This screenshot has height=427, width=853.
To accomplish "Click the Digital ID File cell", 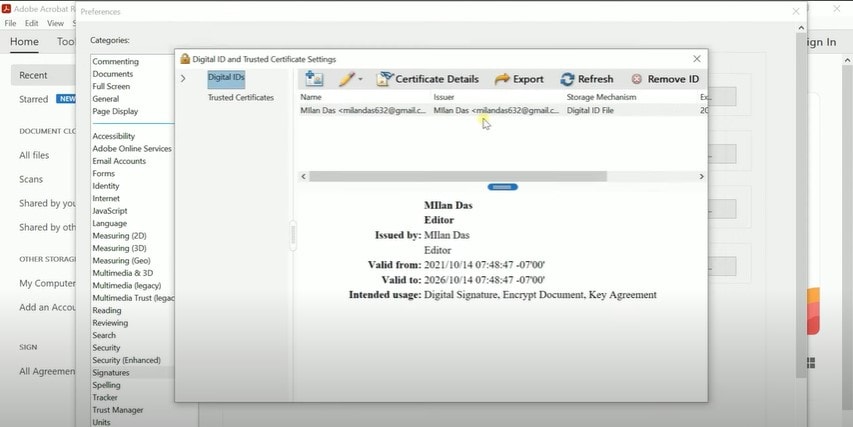I will click(x=590, y=110).
